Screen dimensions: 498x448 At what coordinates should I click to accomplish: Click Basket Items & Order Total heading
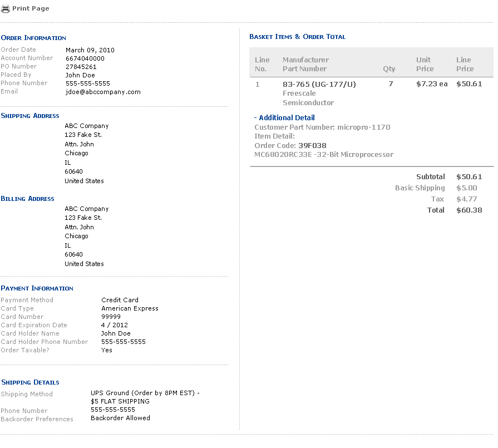click(297, 37)
